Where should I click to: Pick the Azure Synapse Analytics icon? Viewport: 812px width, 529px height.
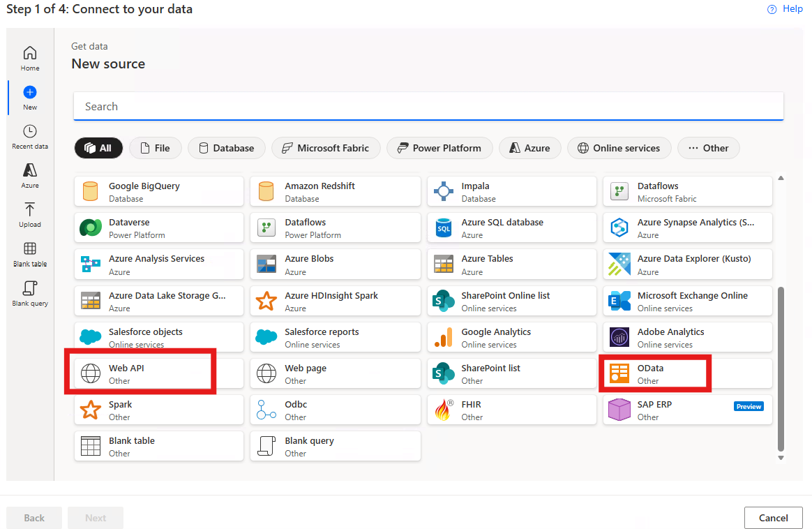(619, 228)
